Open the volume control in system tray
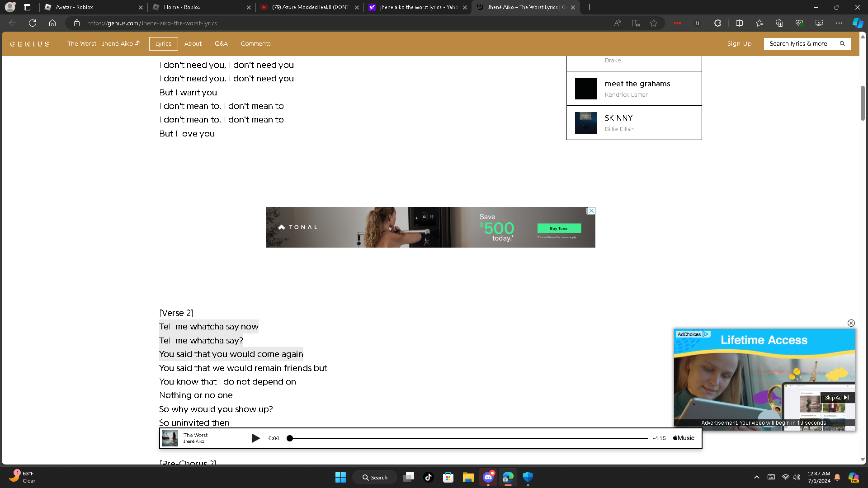 (797, 477)
